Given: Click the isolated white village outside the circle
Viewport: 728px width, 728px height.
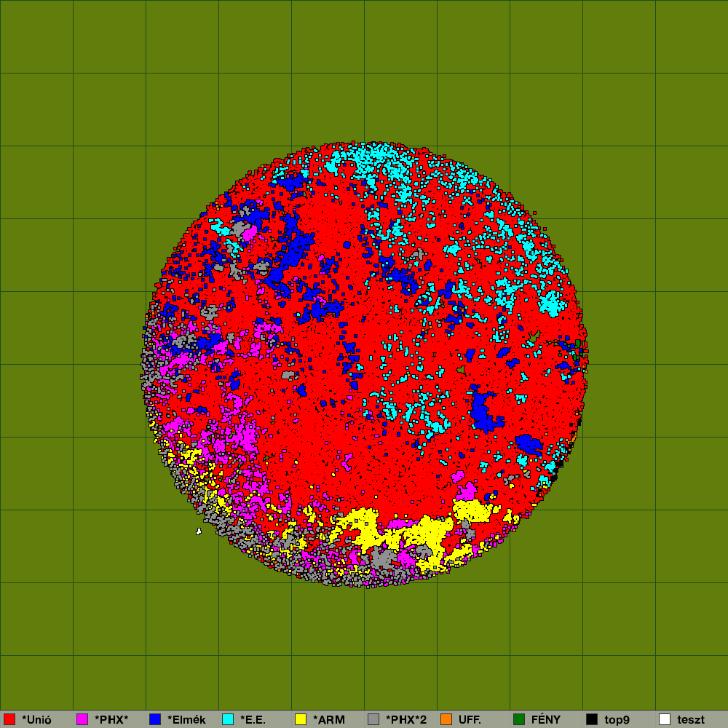Looking at the screenshot, I should (x=199, y=531).
